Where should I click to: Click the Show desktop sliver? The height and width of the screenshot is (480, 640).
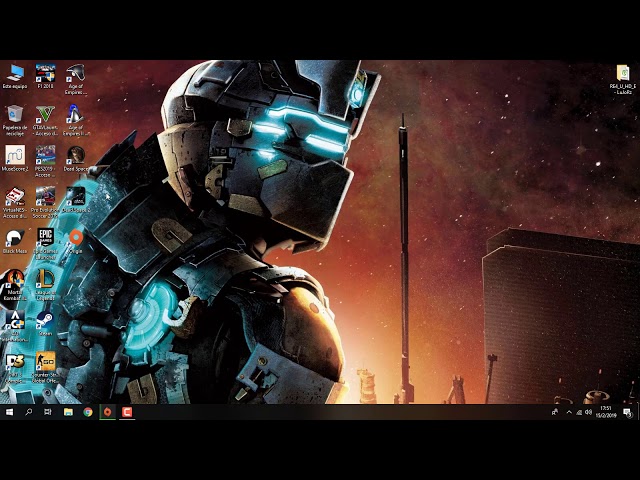pyautogui.click(x=638, y=412)
